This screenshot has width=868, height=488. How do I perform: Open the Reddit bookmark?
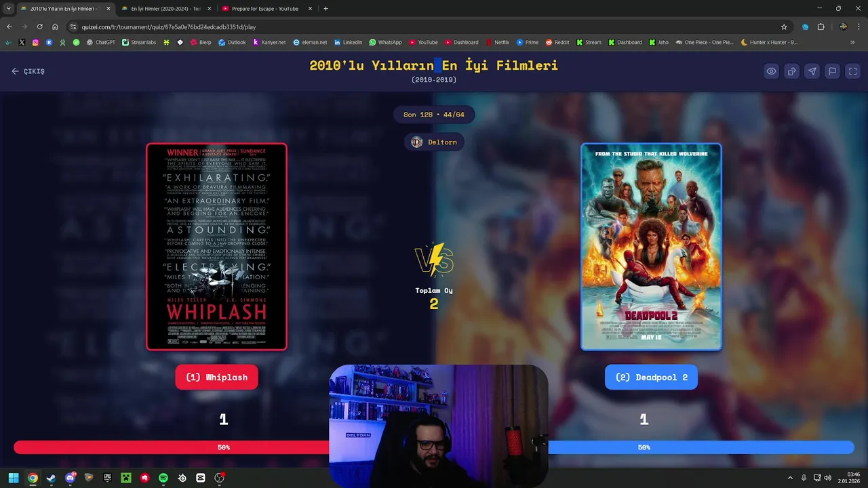[x=557, y=42]
